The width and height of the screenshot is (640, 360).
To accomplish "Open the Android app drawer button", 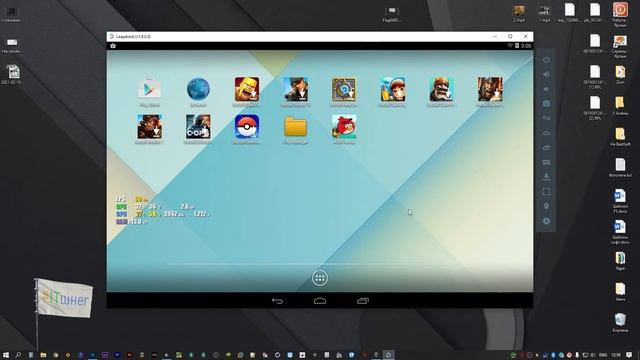I will [x=320, y=278].
